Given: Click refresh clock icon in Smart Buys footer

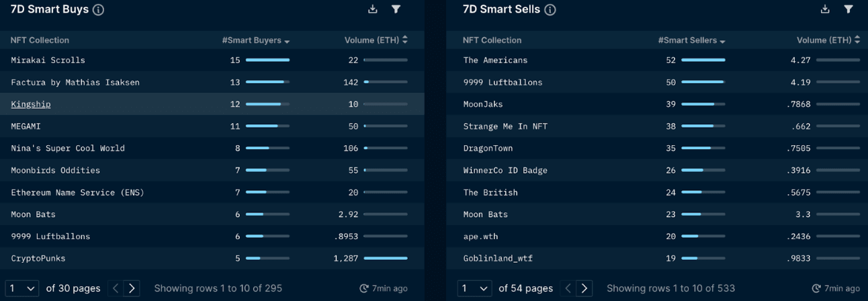Looking at the screenshot, I should click(x=364, y=288).
